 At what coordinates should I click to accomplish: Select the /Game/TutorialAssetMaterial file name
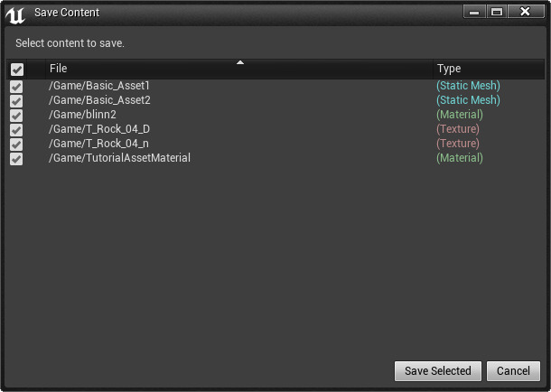tap(119, 158)
